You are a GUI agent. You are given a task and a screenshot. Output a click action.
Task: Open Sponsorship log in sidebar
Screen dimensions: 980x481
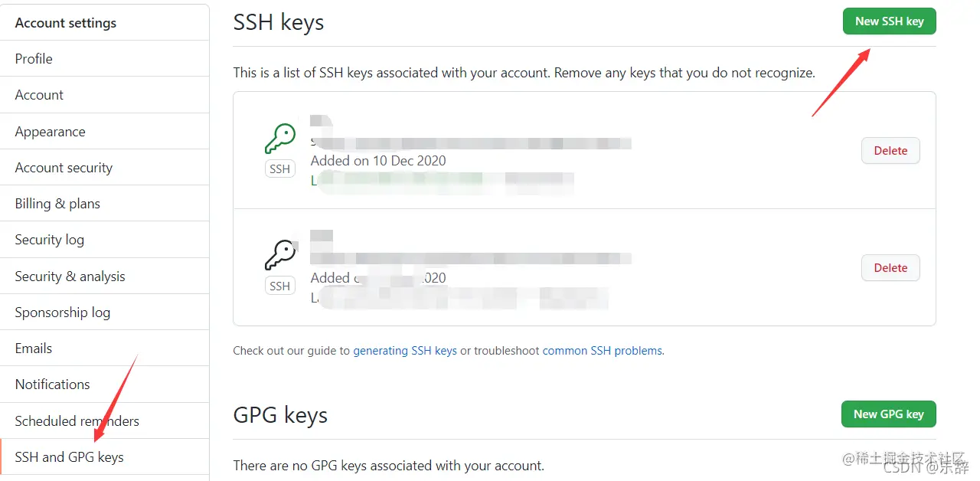tap(62, 312)
